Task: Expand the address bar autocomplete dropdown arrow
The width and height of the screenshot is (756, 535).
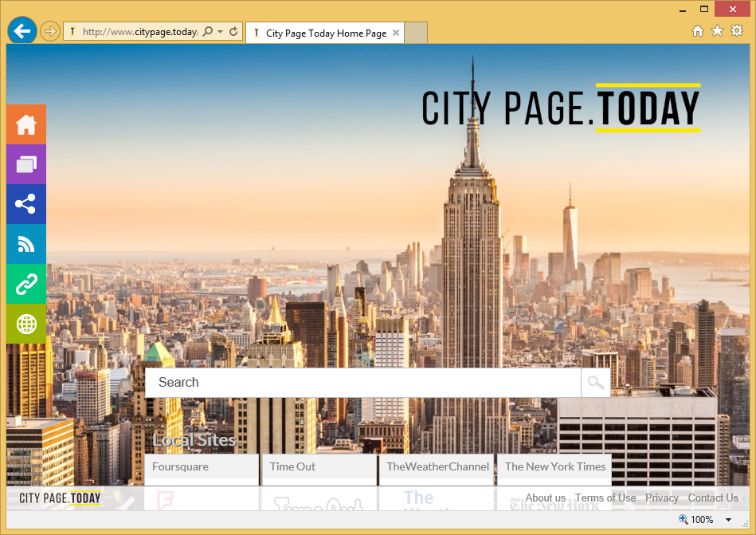Action: 221,32
